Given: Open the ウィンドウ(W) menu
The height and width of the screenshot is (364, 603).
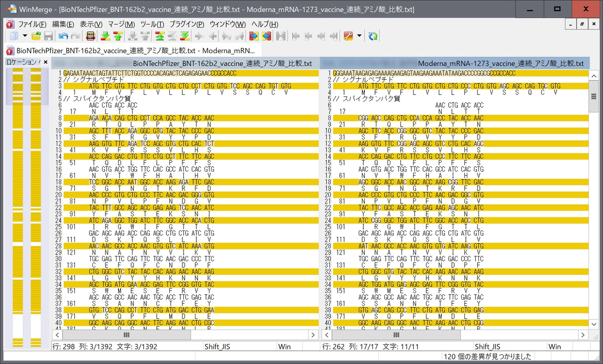Looking at the screenshot, I should click(x=228, y=24).
